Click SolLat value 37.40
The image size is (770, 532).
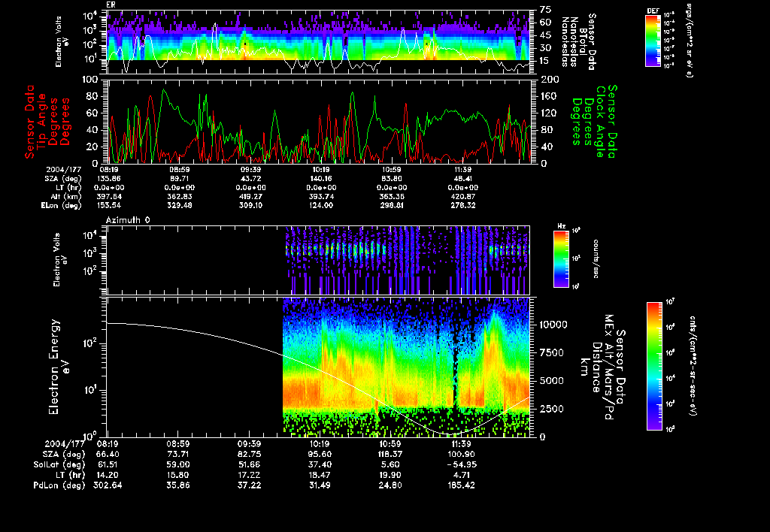click(319, 464)
